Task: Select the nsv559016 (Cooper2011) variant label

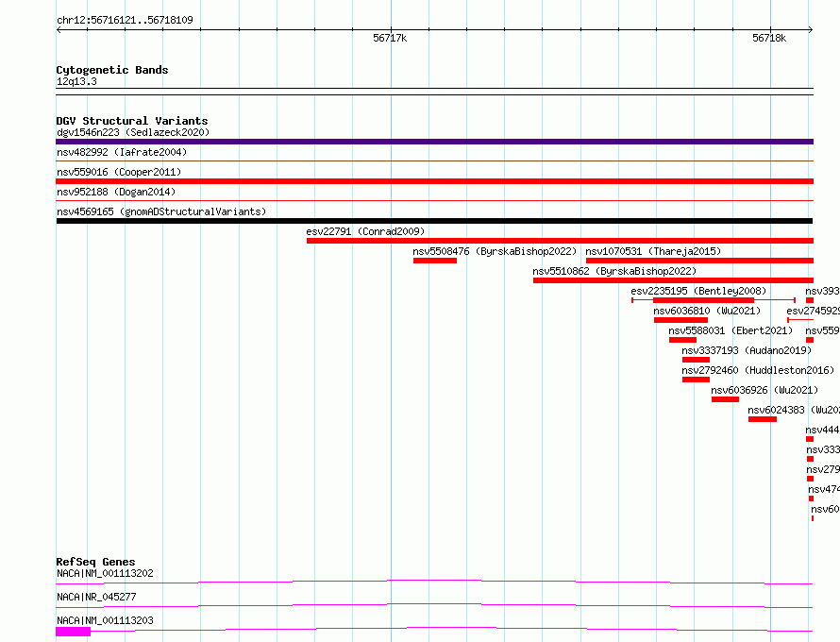Action: click(119, 172)
